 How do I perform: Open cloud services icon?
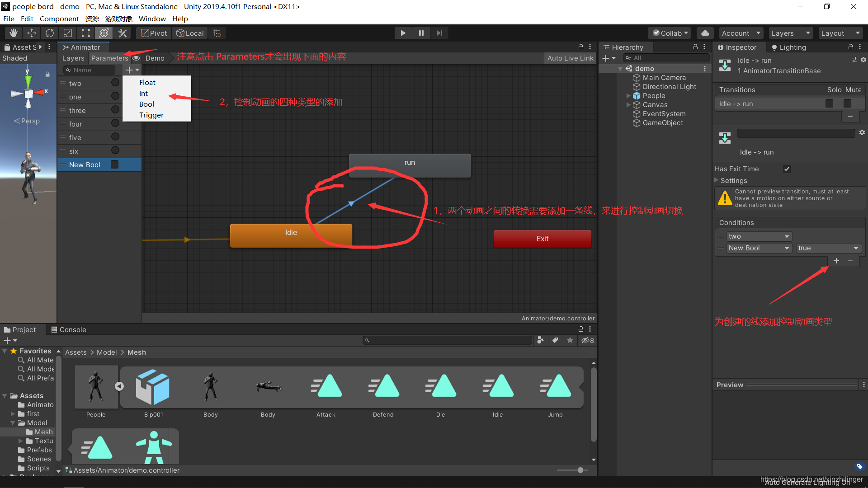(705, 33)
